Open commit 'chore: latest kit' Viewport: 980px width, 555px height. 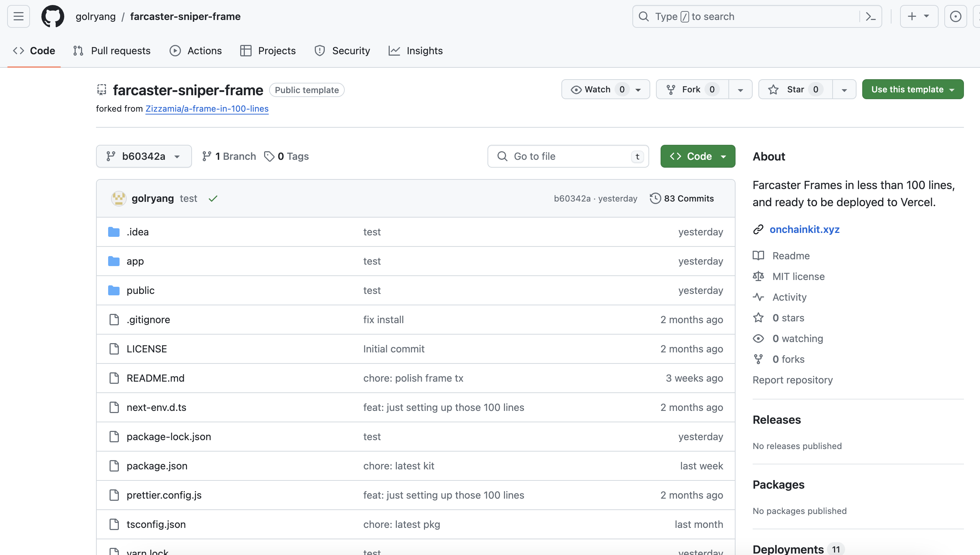399,466
